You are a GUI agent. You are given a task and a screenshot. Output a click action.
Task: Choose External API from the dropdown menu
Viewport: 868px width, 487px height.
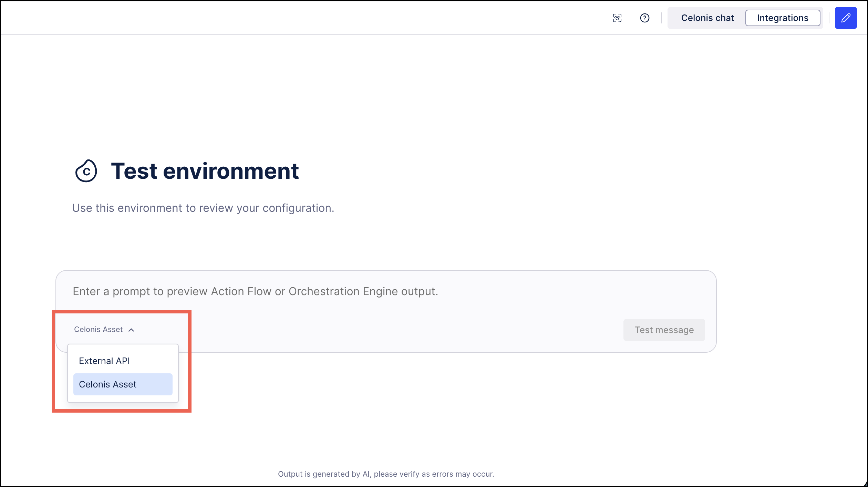pyautogui.click(x=104, y=361)
